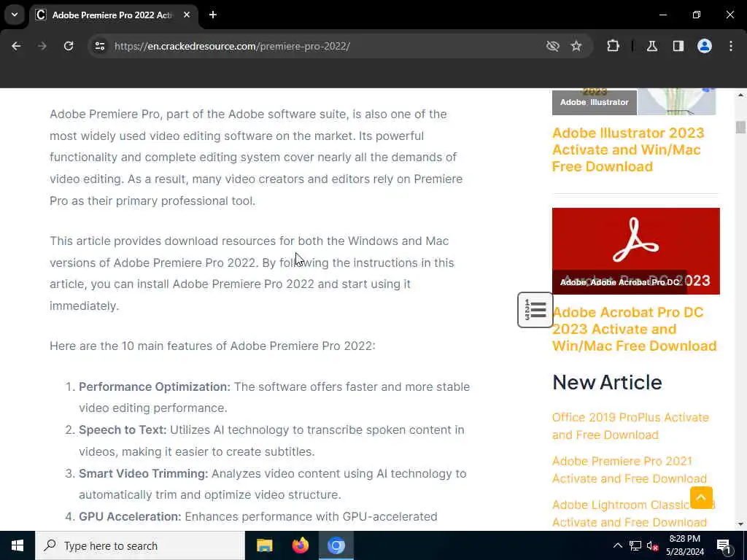
Task: Open Firefox from the taskbar
Action: coord(300,545)
